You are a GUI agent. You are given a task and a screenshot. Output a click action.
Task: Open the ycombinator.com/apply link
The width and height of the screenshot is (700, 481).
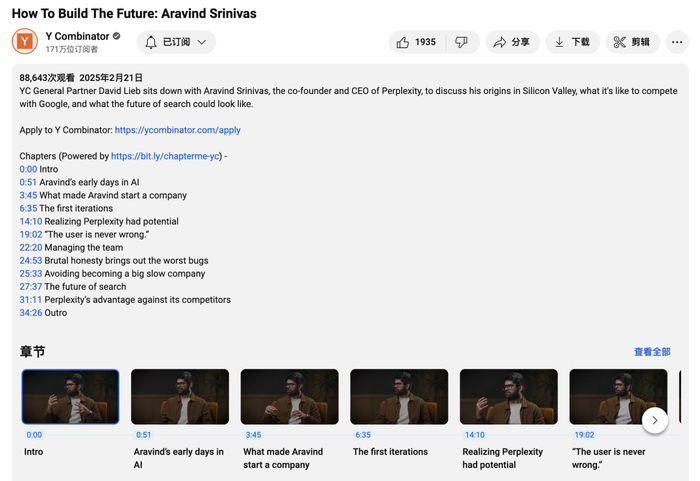tap(177, 130)
